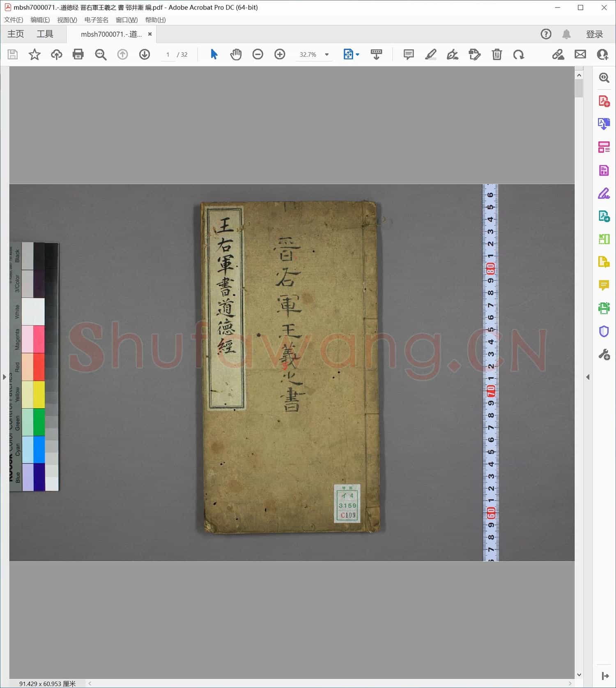Click the vertical scrollbar up arrow
Image resolution: width=616 pixels, height=688 pixels.
[579, 75]
